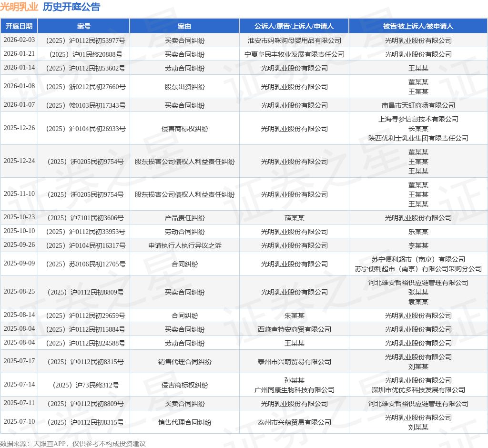Click the date 2026-01-07
488x448 pixels.
[x=19, y=104]
